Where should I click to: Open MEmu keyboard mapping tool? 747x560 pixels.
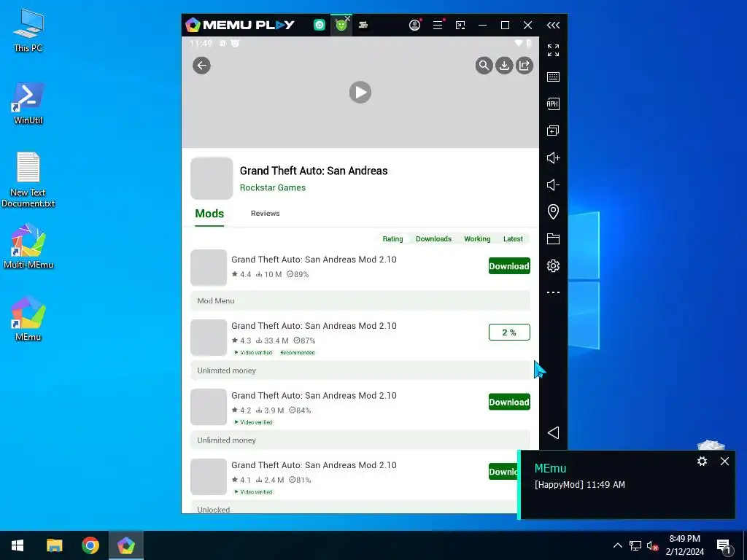point(553,77)
